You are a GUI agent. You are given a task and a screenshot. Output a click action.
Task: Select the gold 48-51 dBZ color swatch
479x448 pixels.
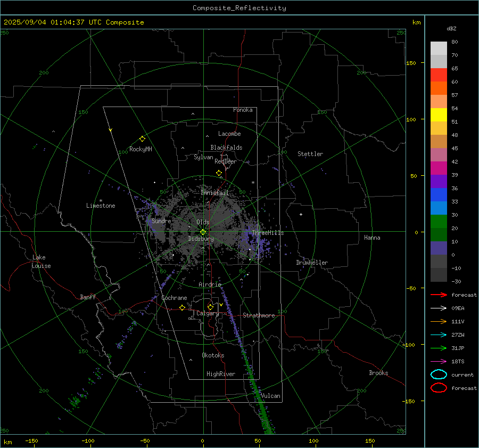tap(439, 128)
